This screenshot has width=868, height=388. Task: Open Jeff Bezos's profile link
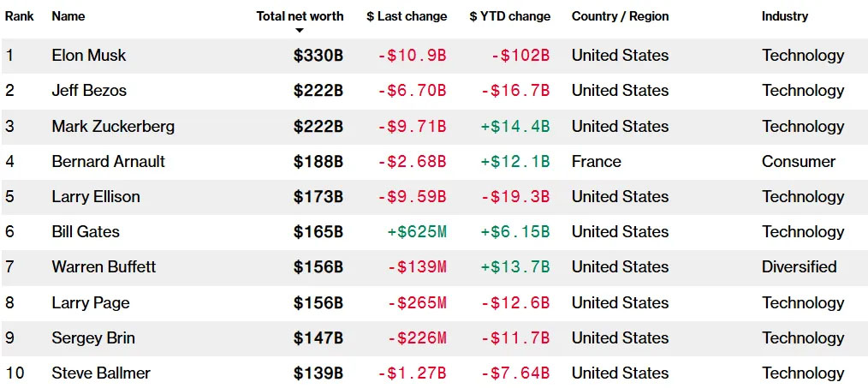point(85,91)
